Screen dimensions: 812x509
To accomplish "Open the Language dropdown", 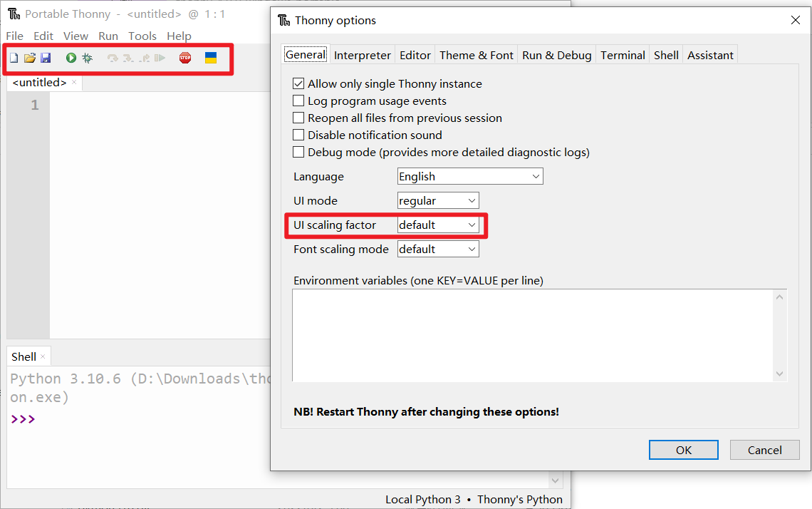I will 535,176.
